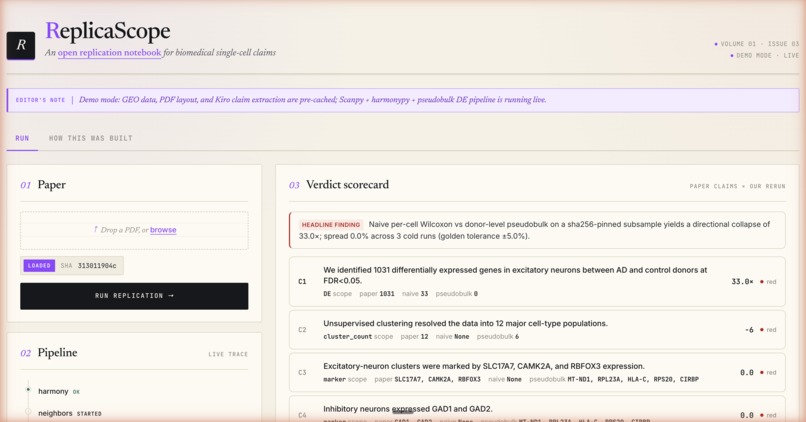The image size is (806, 422).
Task: Open claim C4 about GAD1 and GAD2
Action: (537, 409)
